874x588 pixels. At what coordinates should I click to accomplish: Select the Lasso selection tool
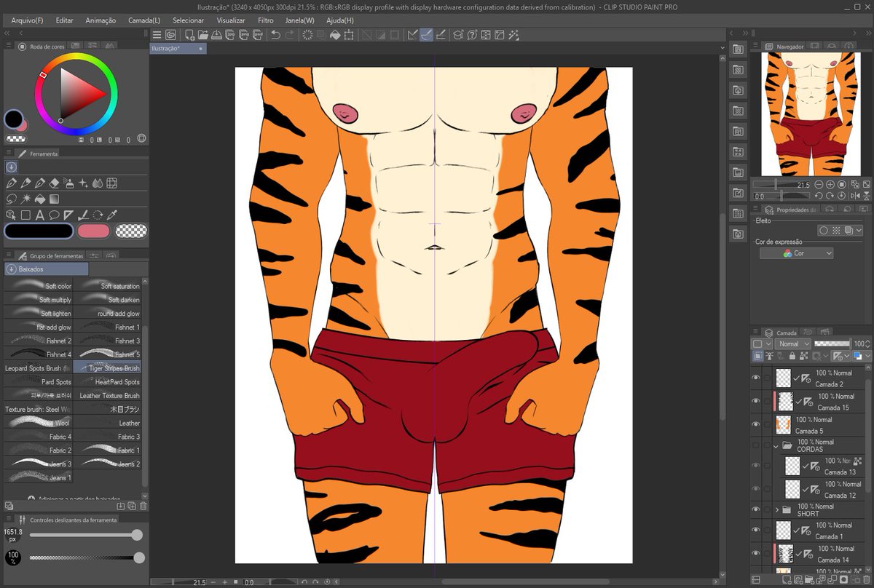coord(12,199)
